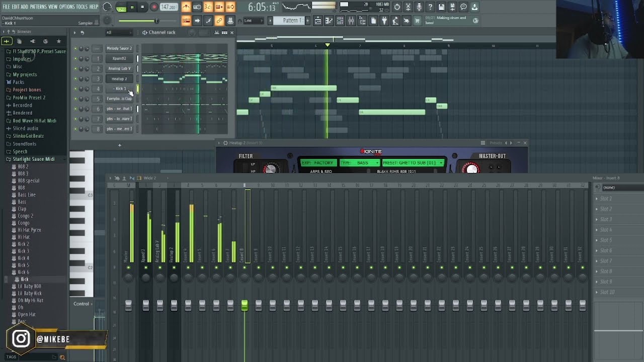Click the Kick 1 channel button
The image size is (644, 362).
pos(119,88)
